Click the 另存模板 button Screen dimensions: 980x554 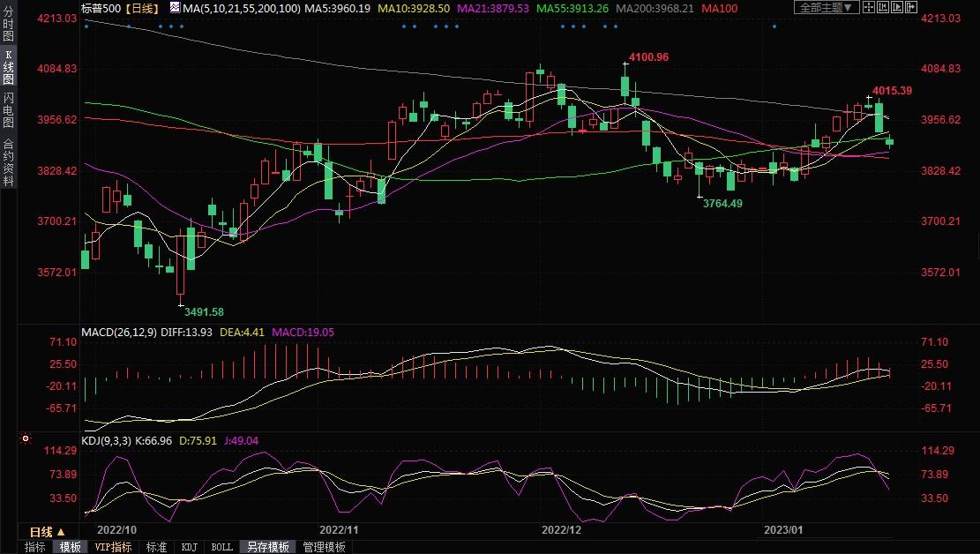[x=267, y=547]
